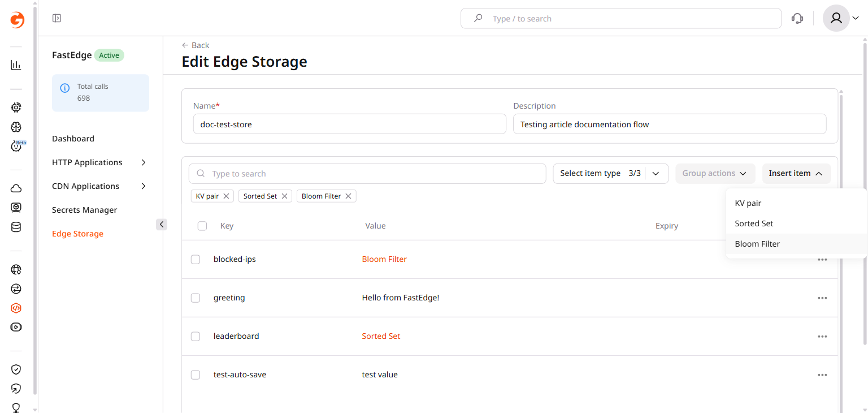Open the brain AI sidebar icon
The height and width of the screenshot is (413, 868).
pyautogui.click(x=16, y=127)
